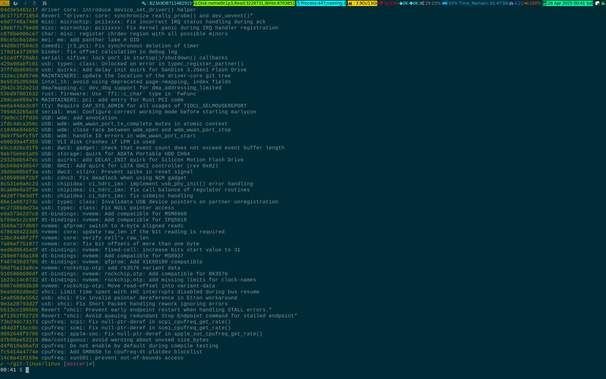606x379 pixels.
Task: Select 'binder: fix offset calculation in debug log'
Action: point(89,52)
